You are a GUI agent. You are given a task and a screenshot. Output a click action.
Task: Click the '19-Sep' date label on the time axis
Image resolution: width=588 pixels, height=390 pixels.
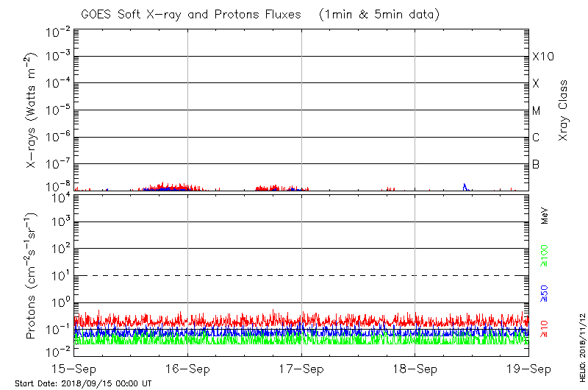coord(528,368)
